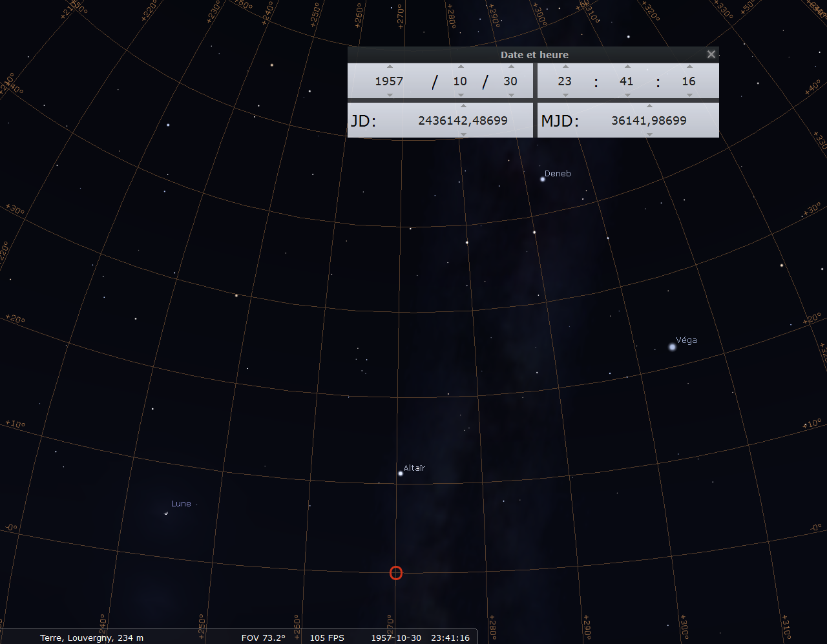827x644 pixels.
Task: Decrease the minutes below 41
Action: (627, 96)
